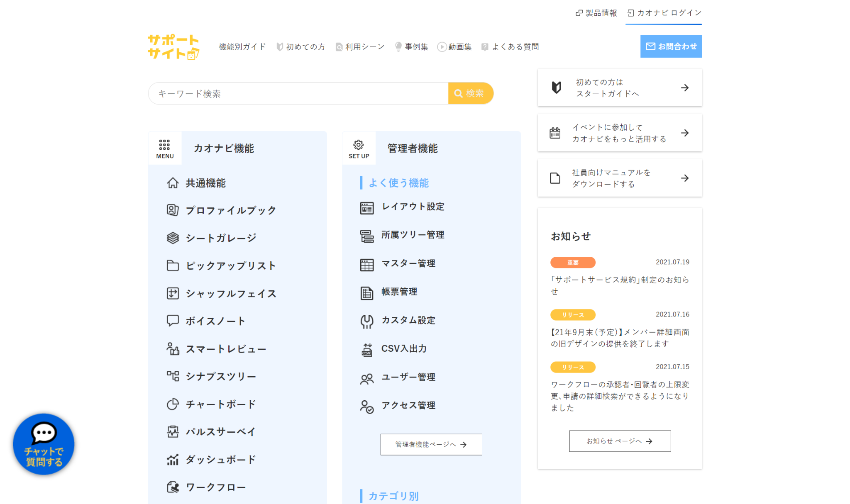Screen dimensions: 850x504
Task: Open the カスタム設定 link
Action: click(408, 320)
